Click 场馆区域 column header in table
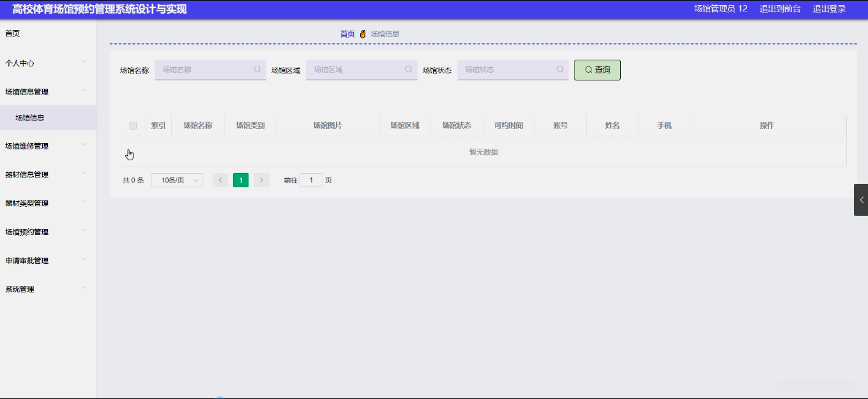This screenshot has width=868, height=399. 405,125
